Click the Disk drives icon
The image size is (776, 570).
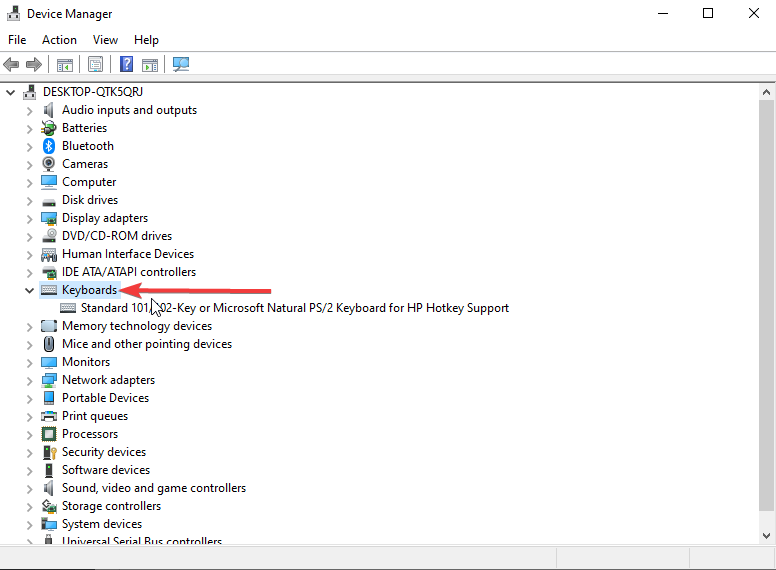[48, 201]
